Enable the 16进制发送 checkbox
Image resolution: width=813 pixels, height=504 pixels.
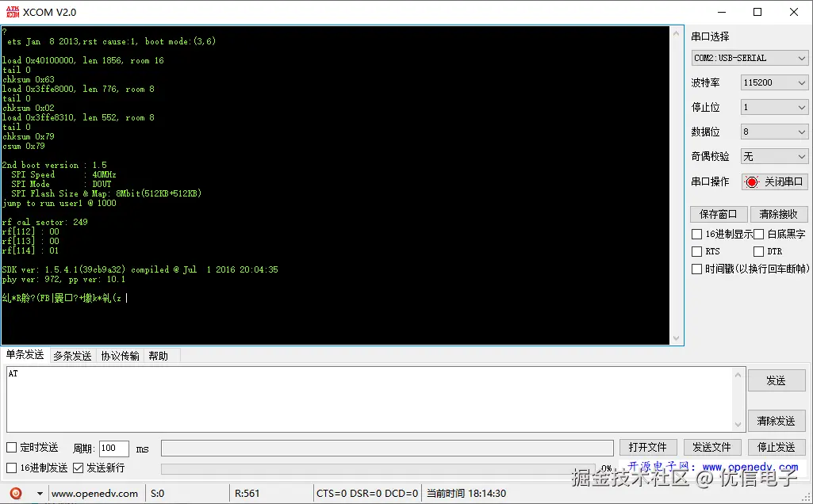[11, 468]
